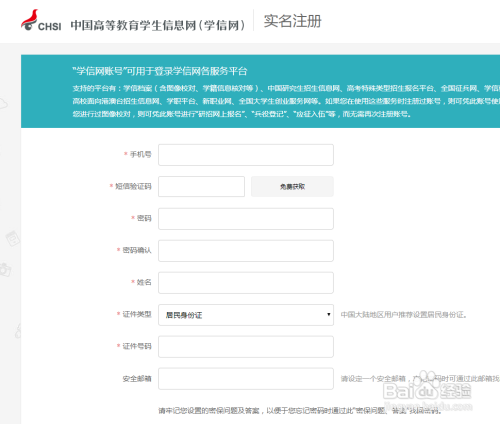Viewport: 500px width, 424px height.
Task: Click the 安全邮箱 field label
Action: 137,379
